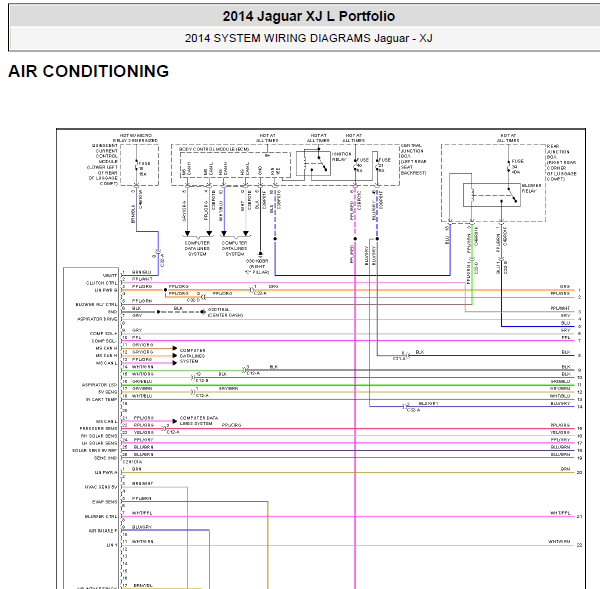Click the AIR INTAKE pin label
The image size is (600, 589).
coord(102,530)
